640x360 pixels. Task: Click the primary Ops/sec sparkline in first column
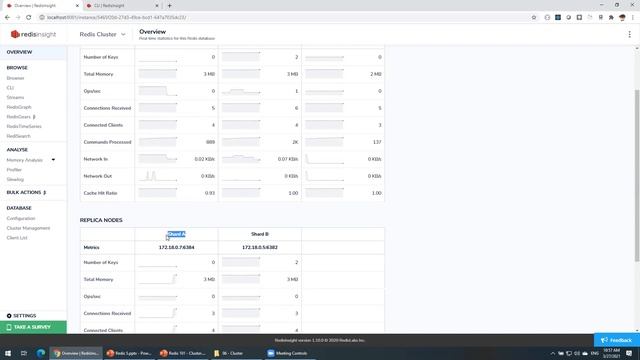(158, 91)
